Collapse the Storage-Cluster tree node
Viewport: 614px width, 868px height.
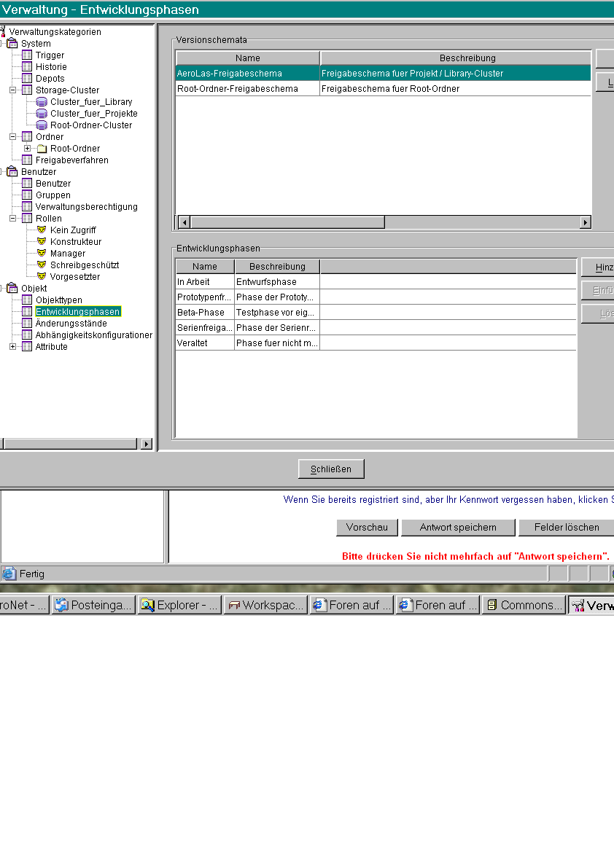12,90
